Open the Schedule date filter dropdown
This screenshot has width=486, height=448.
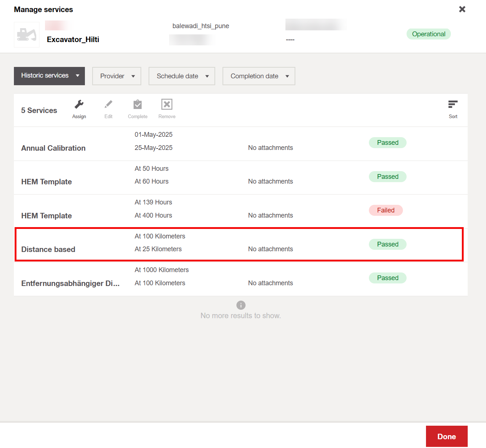[x=182, y=76]
